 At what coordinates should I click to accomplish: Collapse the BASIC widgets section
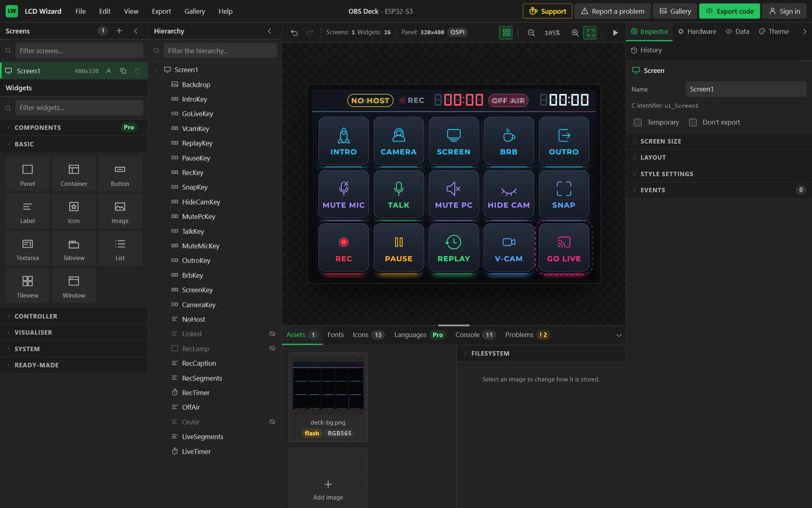coord(74,144)
